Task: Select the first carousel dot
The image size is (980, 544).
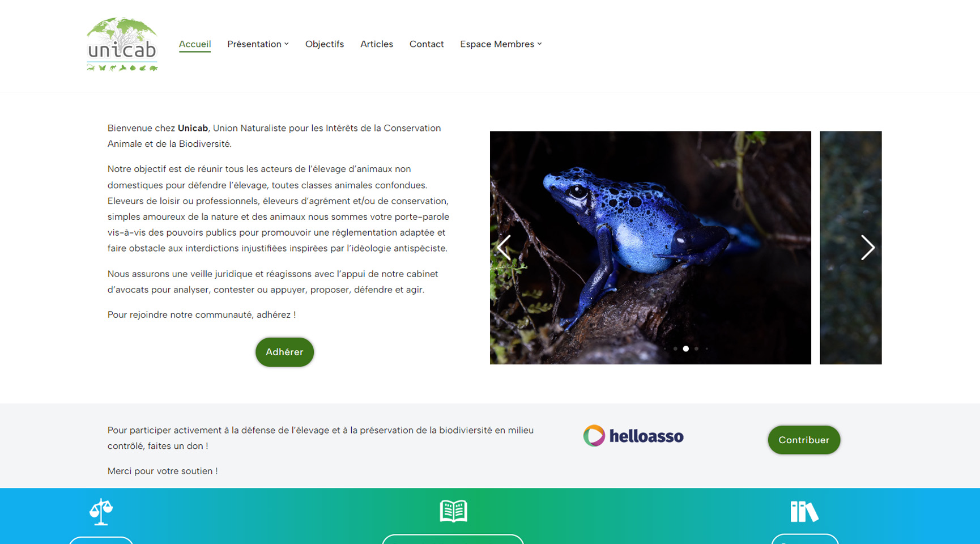Action: (x=675, y=349)
